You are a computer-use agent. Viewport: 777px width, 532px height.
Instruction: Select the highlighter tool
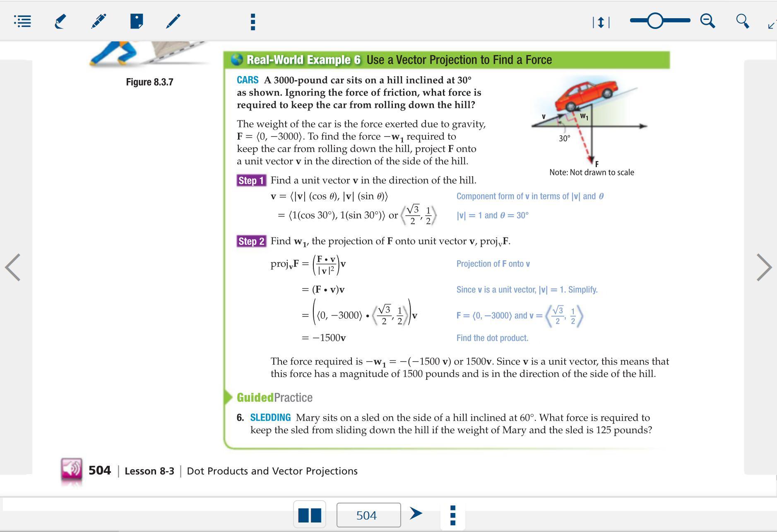60,21
